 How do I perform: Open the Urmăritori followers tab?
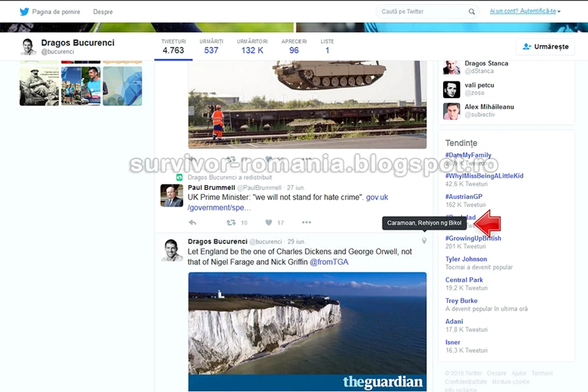tap(252, 47)
